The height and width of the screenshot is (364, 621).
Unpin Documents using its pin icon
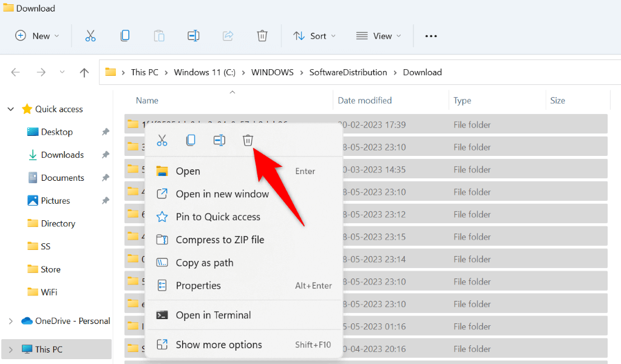106,178
